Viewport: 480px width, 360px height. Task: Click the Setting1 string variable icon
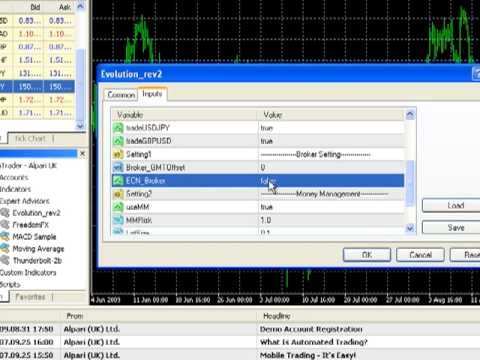(x=118, y=154)
